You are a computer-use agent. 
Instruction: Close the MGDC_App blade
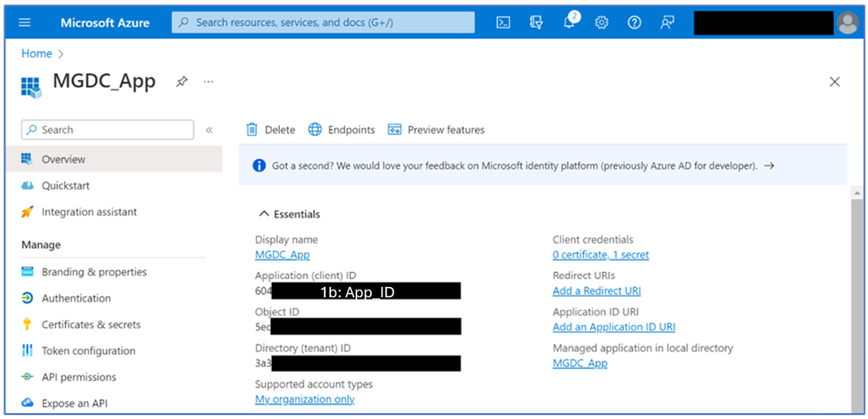pos(835,82)
